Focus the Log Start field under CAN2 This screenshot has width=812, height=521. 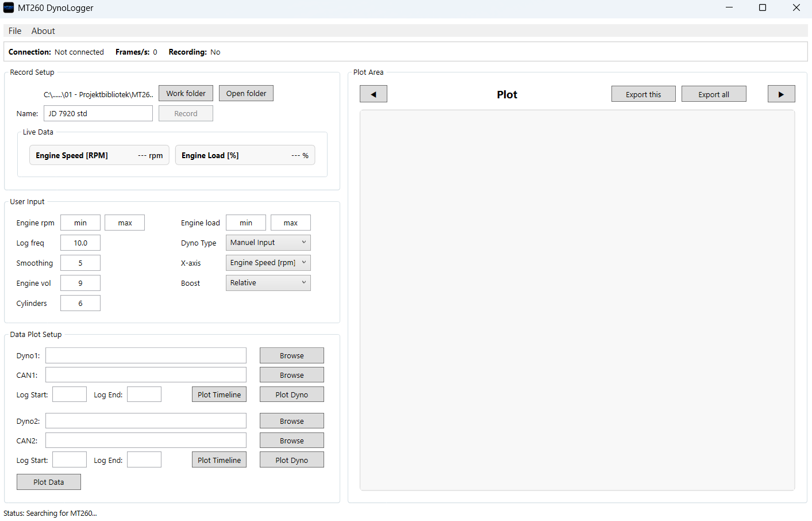coord(70,460)
